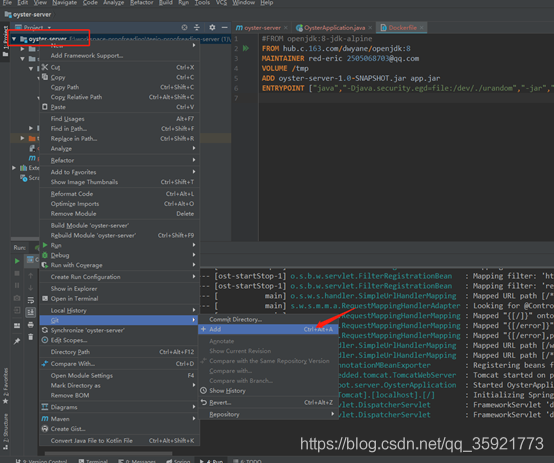Click the Cut scissors icon in context menu
This screenshot has height=463, width=554.
[x=45, y=67]
